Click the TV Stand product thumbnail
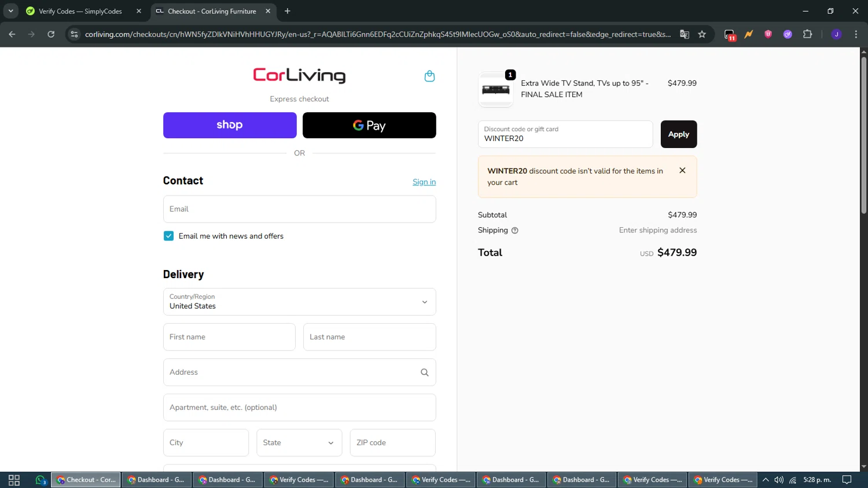 pyautogui.click(x=496, y=90)
